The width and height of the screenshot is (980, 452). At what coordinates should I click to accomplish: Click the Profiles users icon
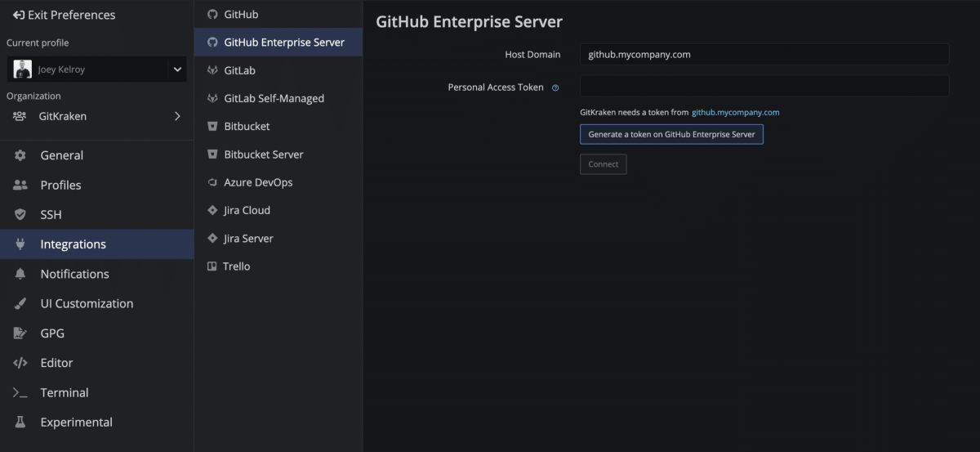coord(20,185)
